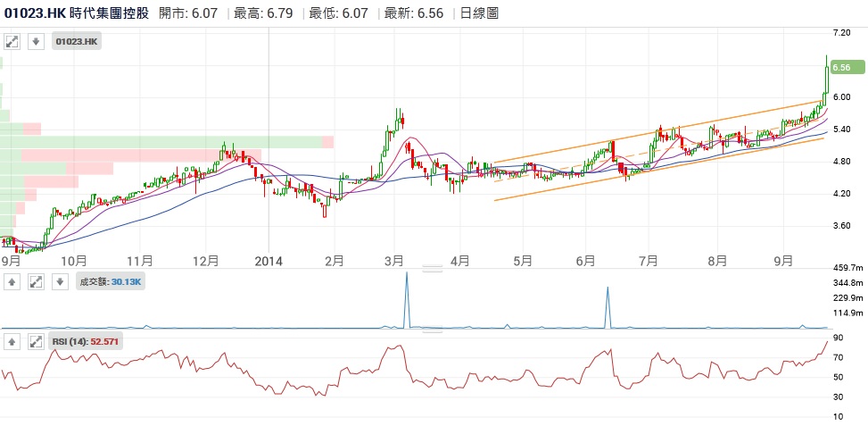868x426 pixels.
Task: Maximize the main price chart pane
Action: (x=13, y=41)
